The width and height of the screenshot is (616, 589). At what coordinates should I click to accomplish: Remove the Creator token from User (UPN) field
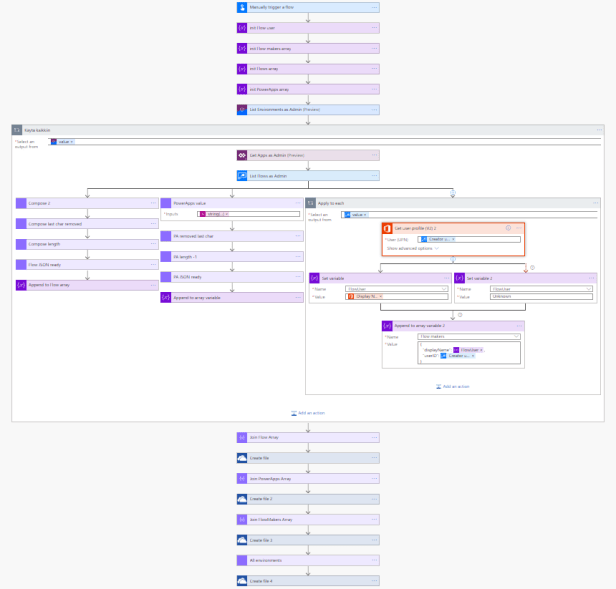(x=453, y=239)
